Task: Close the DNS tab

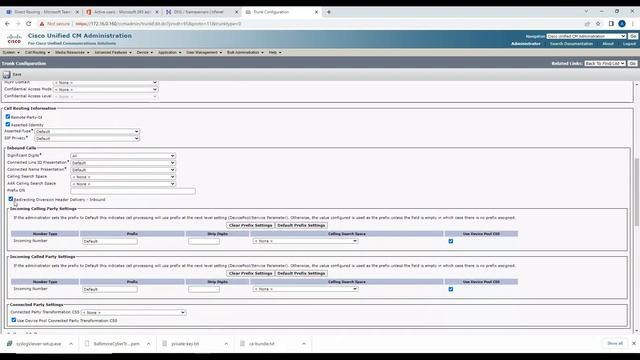Action: (x=236, y=12)
